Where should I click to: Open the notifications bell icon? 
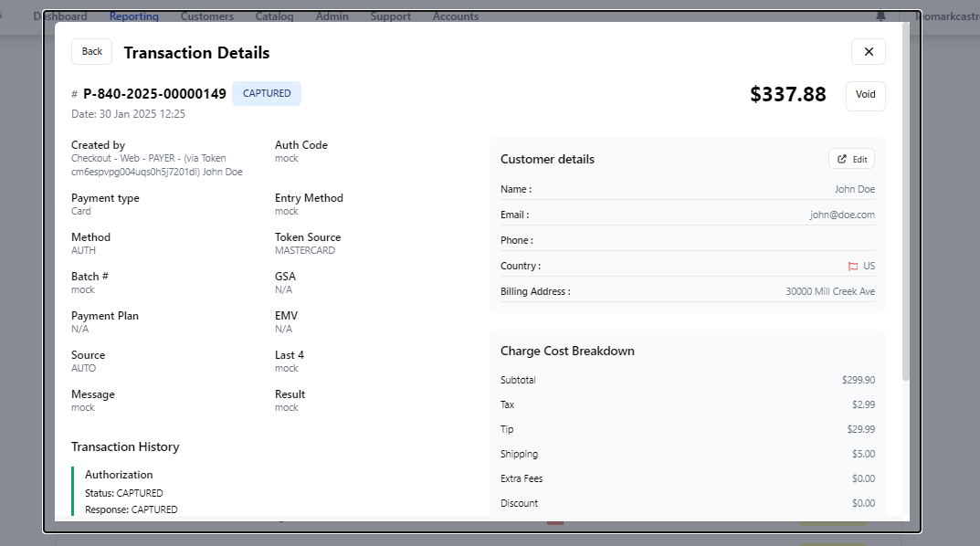[x=880, y=16]
